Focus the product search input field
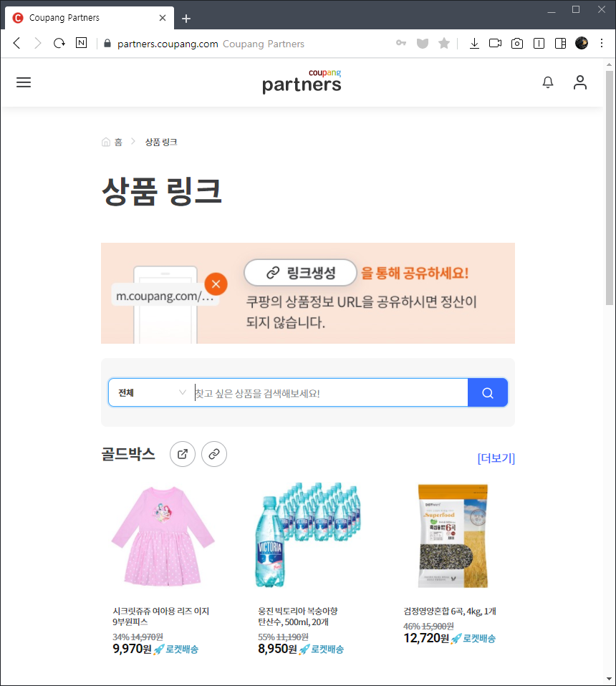The image size is (616, 686). tap(331, 393)
